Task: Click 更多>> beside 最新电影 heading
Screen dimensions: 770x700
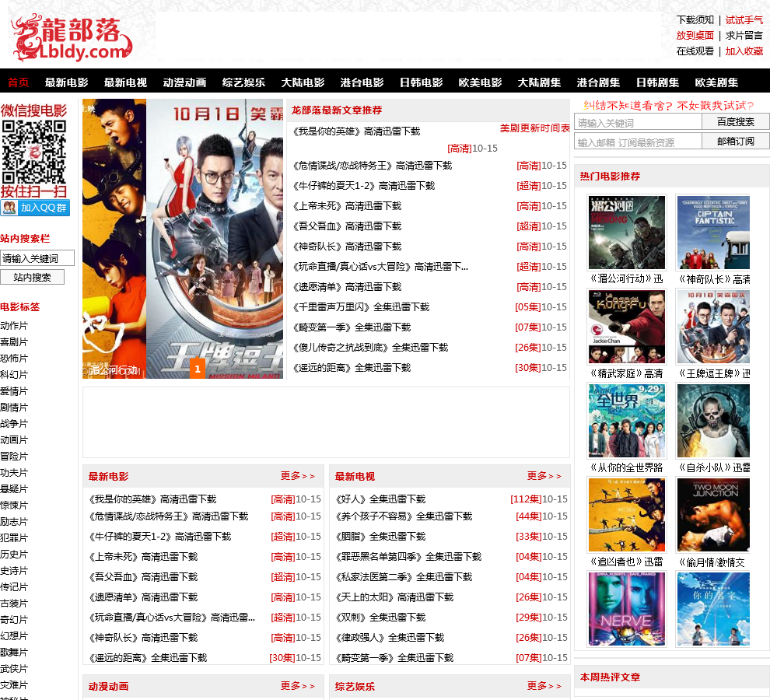Action: pos(298,476)
